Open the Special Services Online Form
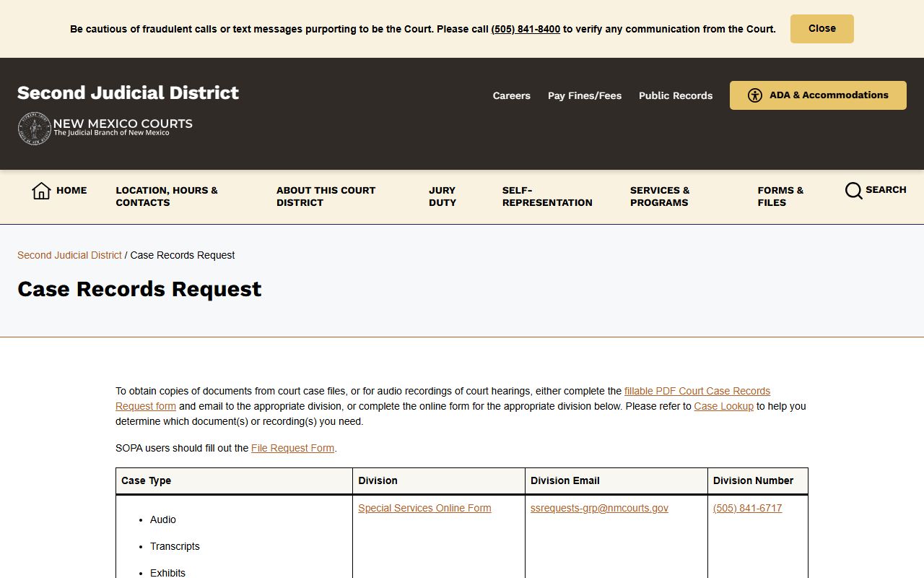 coord(424,508)
